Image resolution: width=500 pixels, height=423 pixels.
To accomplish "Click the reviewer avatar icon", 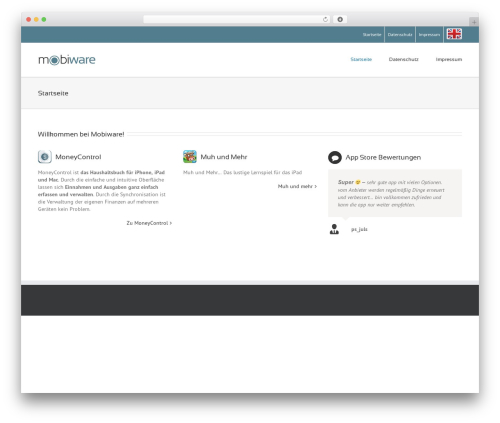I will (x=334, y=229).
